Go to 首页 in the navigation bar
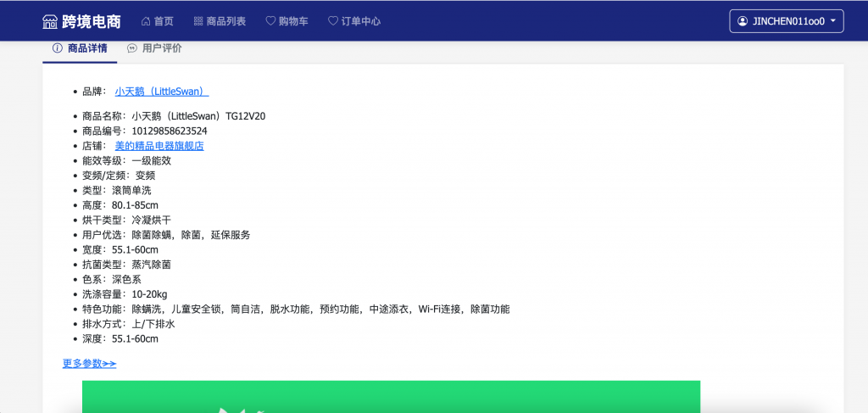This screenshot has height=413, width=868. (x=158, y=21)
